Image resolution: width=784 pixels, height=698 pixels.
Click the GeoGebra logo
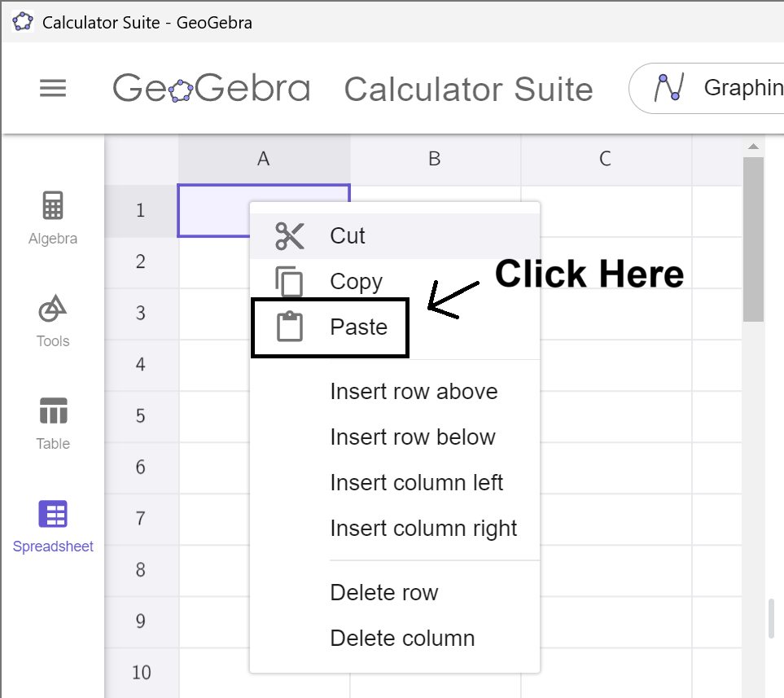211,88
